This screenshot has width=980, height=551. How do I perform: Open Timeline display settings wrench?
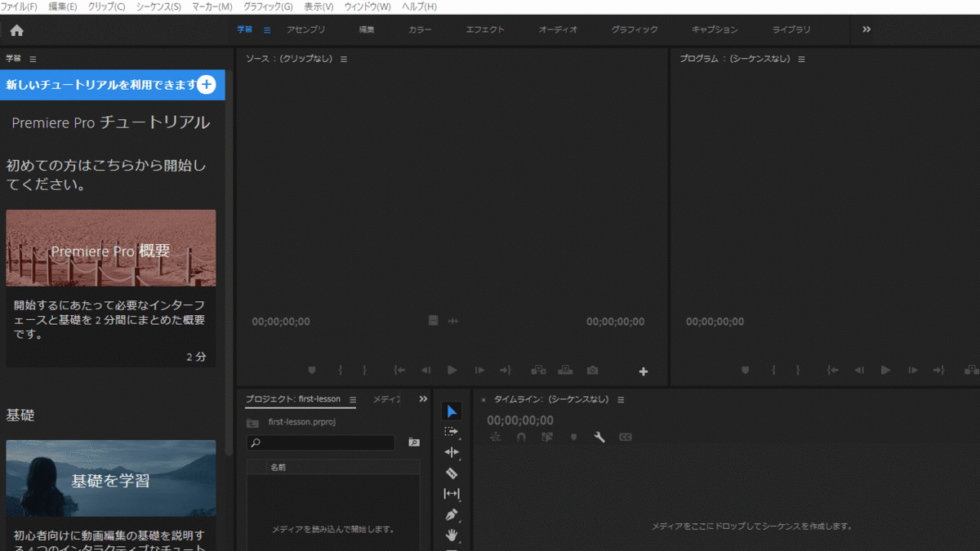pos(599,438)
